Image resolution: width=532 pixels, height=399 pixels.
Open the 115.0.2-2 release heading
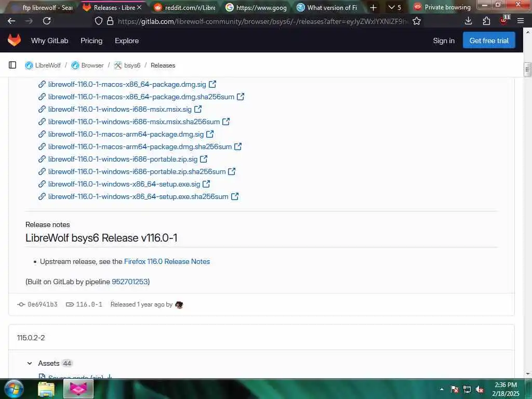coord(31,338)
